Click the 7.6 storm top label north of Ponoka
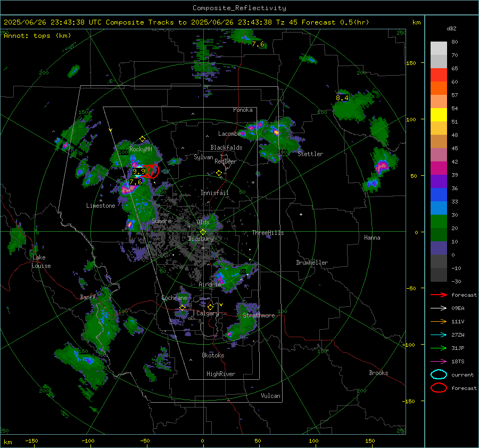This screenshot has width=479, height=448. 258,44
